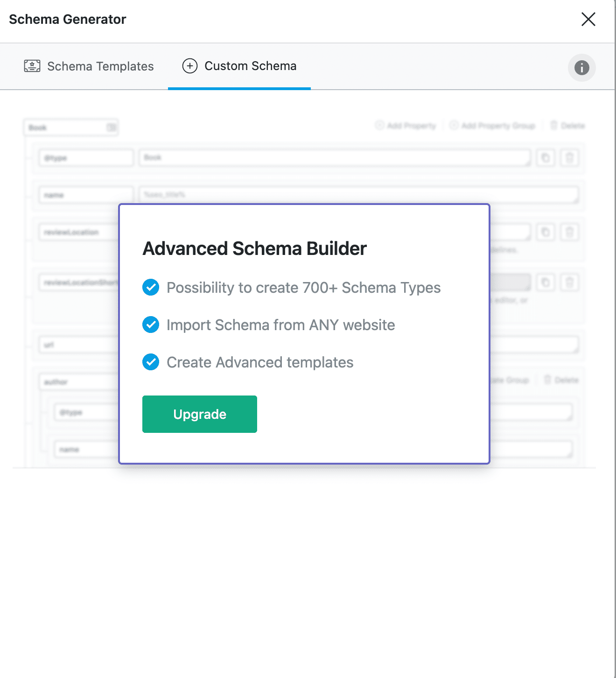Click the copy icon on the reviewLocationShort row

coord(546,282)
